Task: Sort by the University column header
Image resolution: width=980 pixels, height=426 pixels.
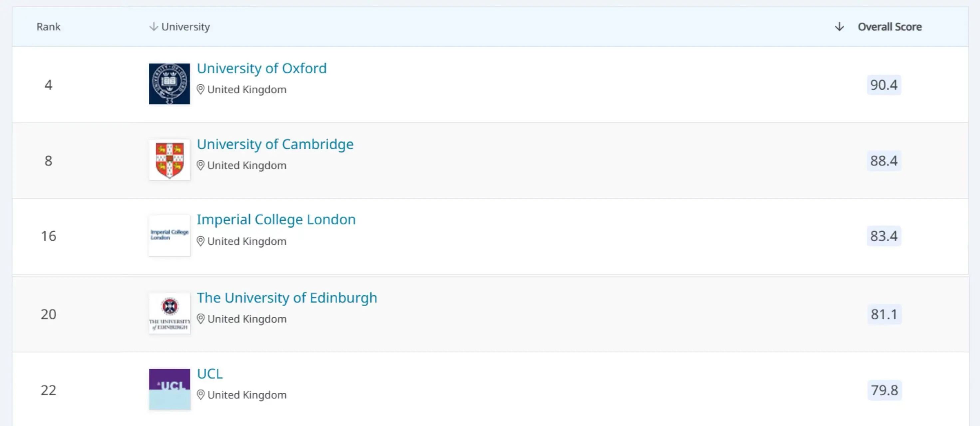Action: coord(185,27)
